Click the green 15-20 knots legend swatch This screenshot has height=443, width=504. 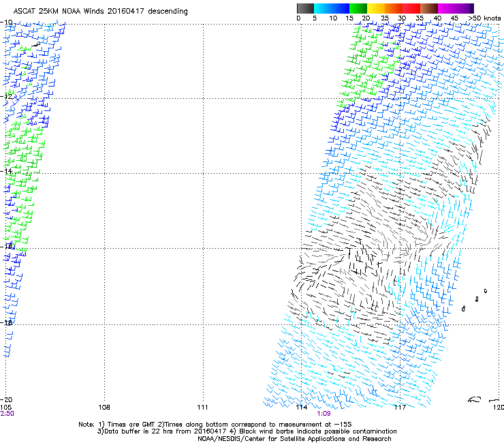click(358, 8)
